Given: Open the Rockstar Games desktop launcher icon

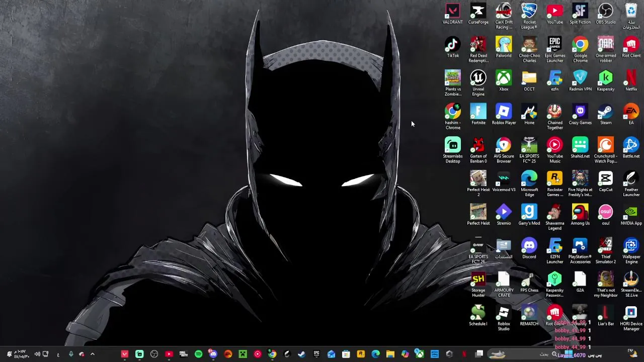Looking at the screenshot, I should 554,184.
